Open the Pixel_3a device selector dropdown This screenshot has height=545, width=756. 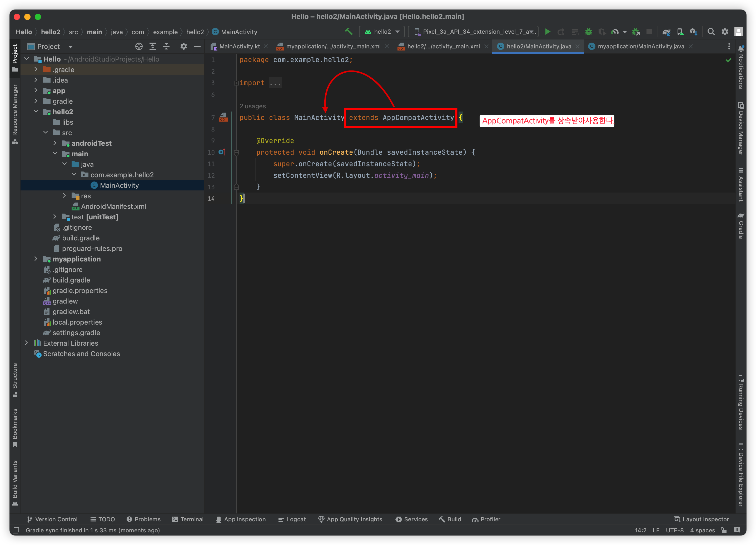(x=474, y=32)
